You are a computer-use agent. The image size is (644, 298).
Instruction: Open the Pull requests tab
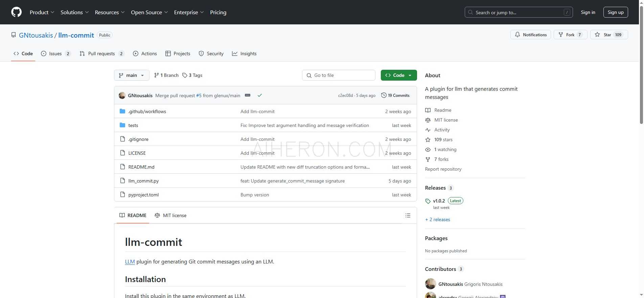coord(102,54)
